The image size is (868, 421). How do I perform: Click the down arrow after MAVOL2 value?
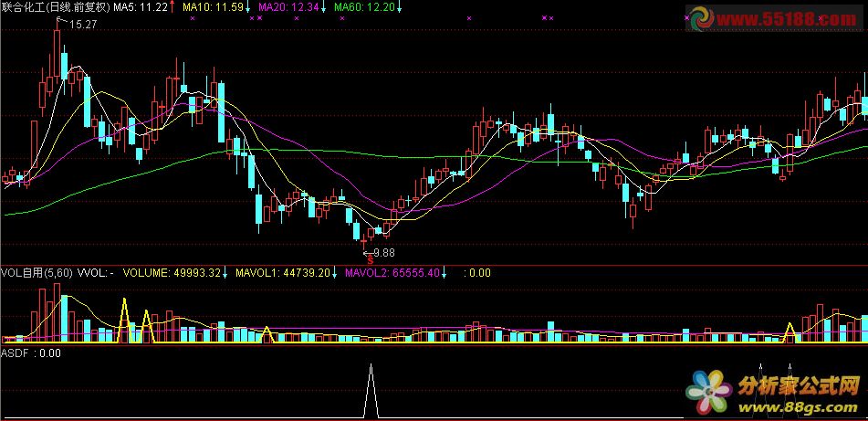[444, 273]
